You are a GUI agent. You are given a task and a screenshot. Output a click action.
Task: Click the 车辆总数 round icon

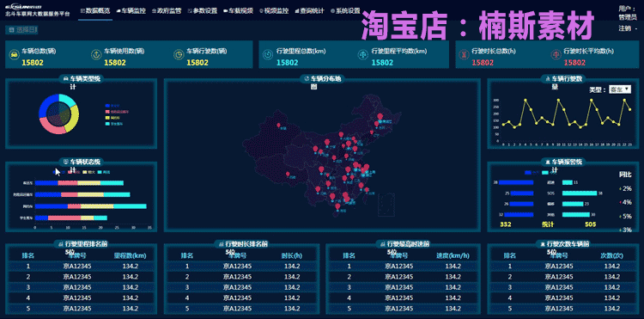pos(14,55)
